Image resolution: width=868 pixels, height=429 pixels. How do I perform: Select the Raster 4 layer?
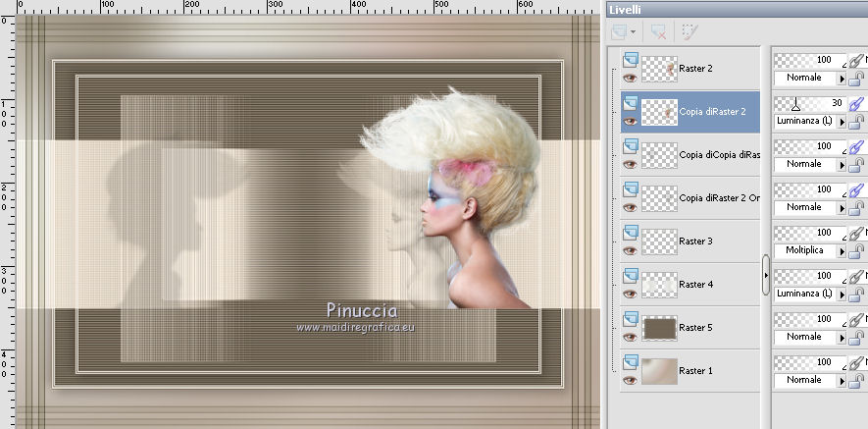tap(689, 285)
